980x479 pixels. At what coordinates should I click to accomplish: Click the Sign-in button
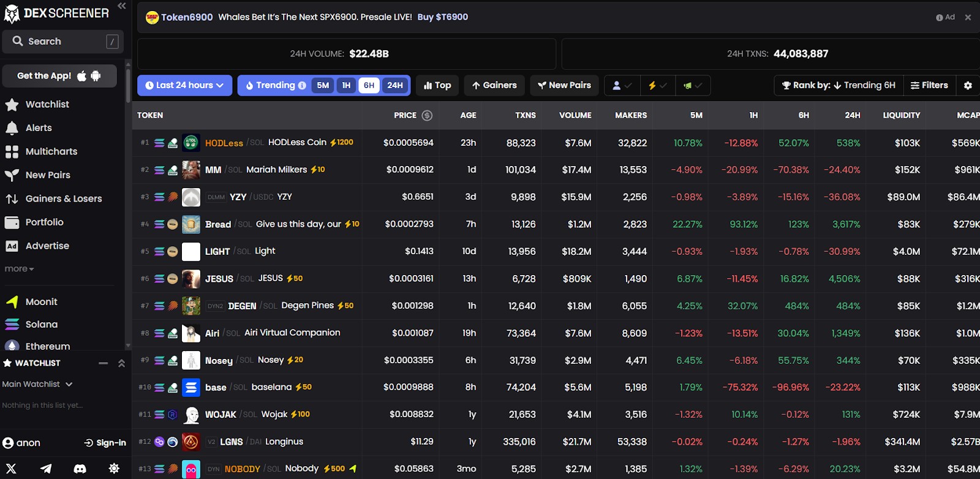coord(105,443)
